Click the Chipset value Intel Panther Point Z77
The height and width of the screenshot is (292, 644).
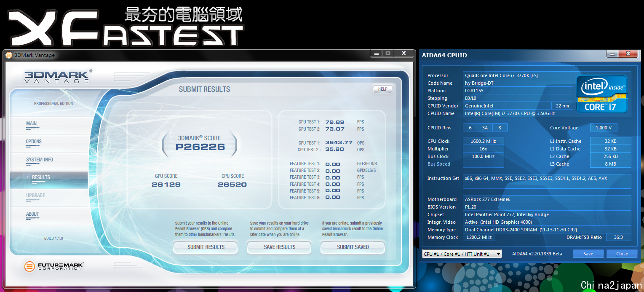[547, 214]
